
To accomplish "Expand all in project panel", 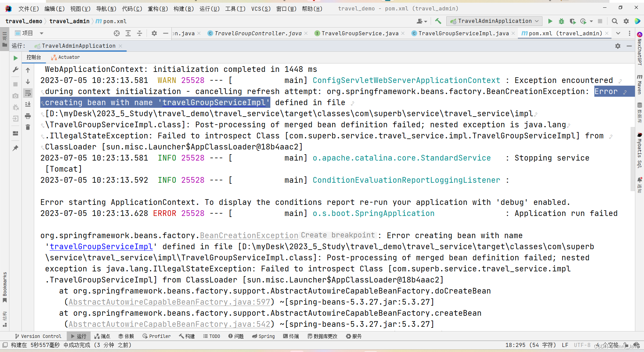I will (128, 33).
